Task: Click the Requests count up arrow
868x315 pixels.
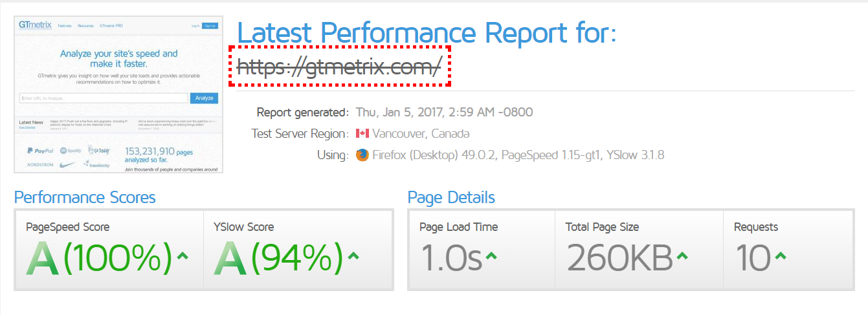Action: (x=780, y=256)
